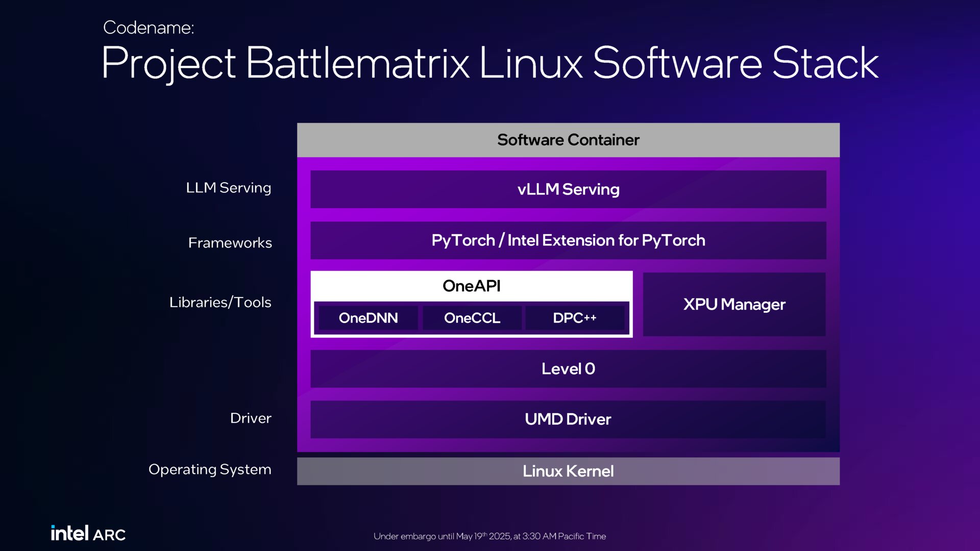The height and width of the screenshot is (551, 980).
Task: Click the Driver row label
Action: click(x=251, y=418)
